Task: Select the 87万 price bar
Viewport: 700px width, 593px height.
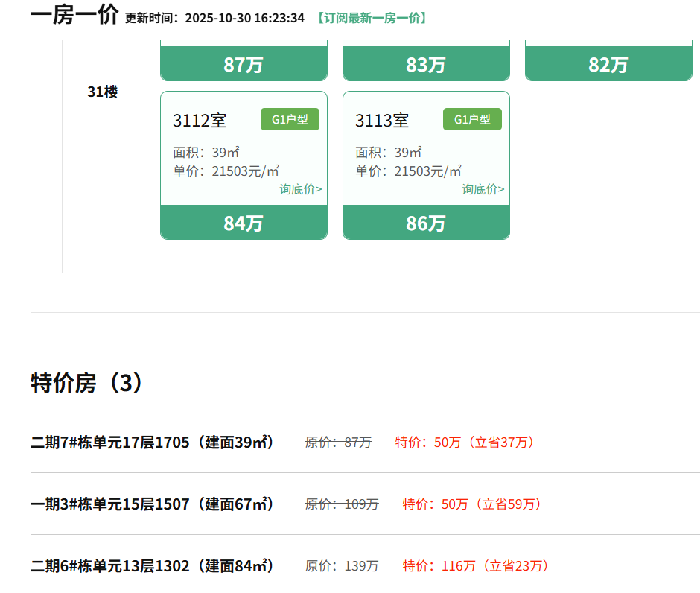Action: [x=244, y=64]
